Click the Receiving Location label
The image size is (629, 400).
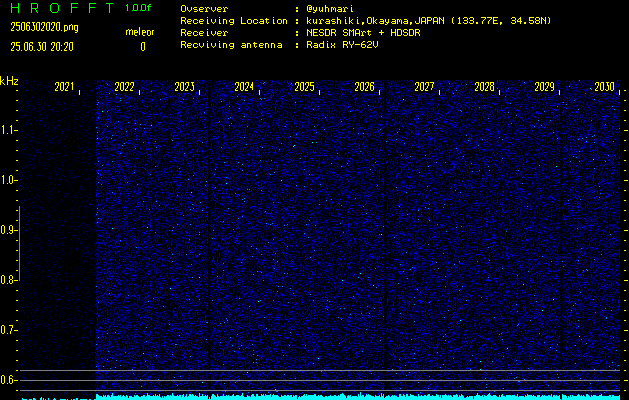234,21
